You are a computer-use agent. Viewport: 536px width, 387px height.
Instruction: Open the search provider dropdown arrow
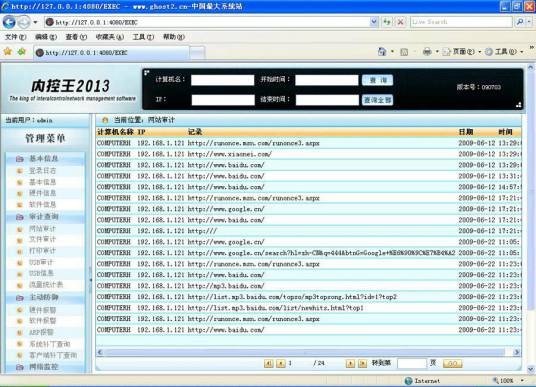pyautogui.click(x=529, y=22)
